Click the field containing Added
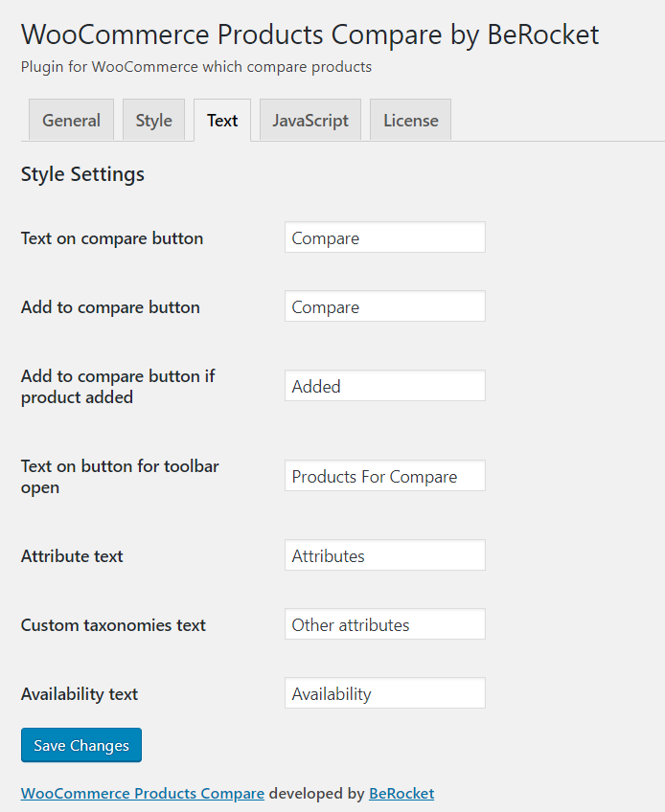665x812 pixels. (x=385, y=385)
